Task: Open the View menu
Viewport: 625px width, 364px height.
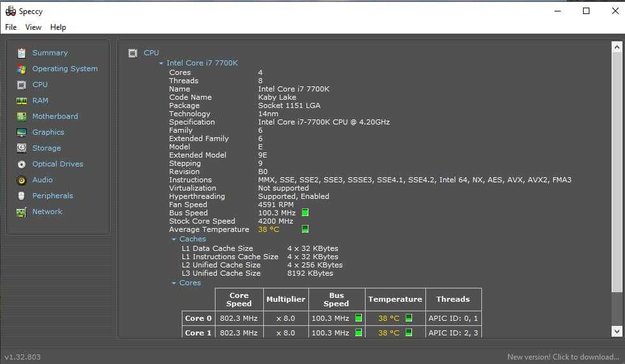Action: click(x=33, y=27)
